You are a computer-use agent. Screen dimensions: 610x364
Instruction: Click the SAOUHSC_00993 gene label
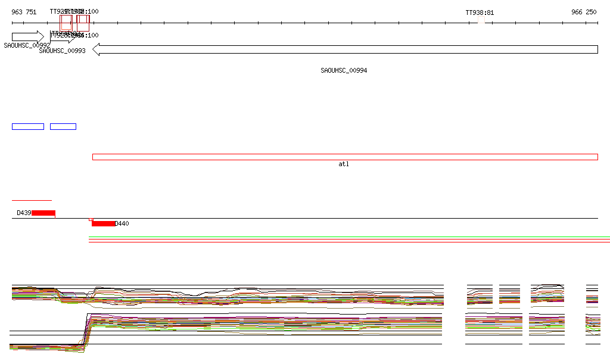(x=62, y=51)
